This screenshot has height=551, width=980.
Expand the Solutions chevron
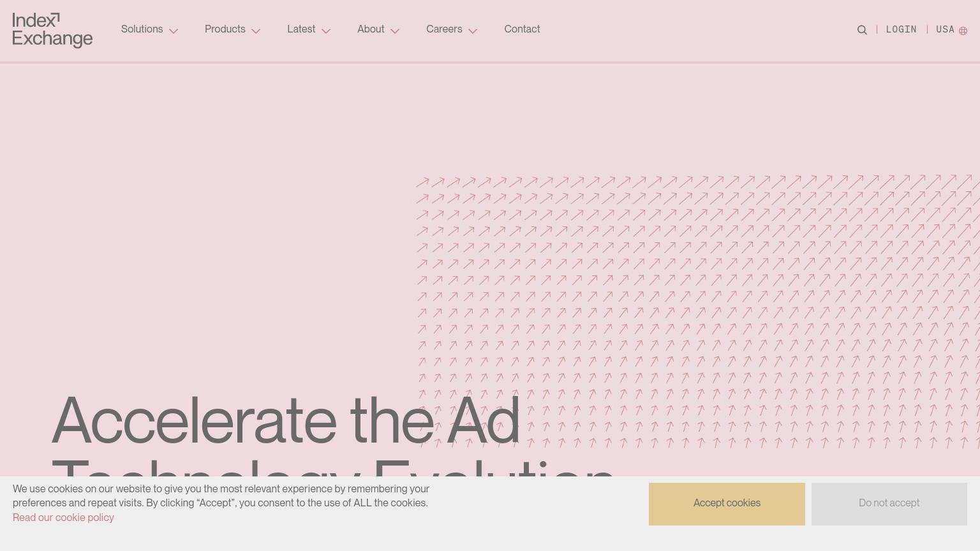(173, 31)
